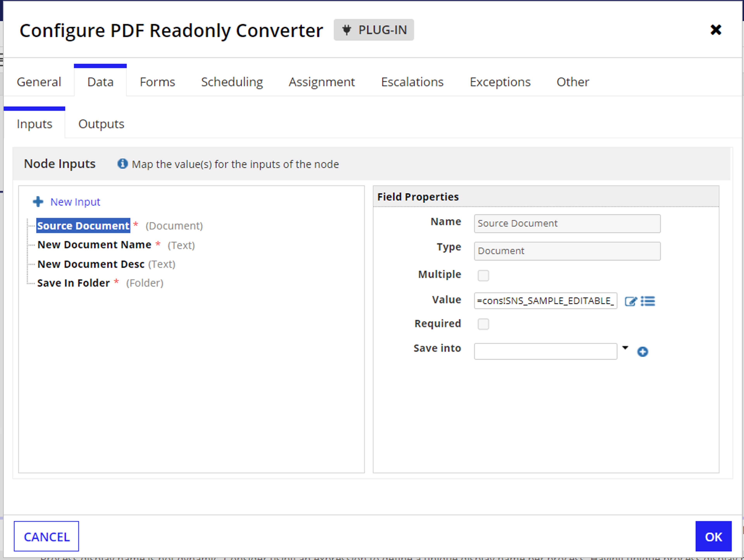
Task: Select the Save In Folder input
Action: coord(74,283)
